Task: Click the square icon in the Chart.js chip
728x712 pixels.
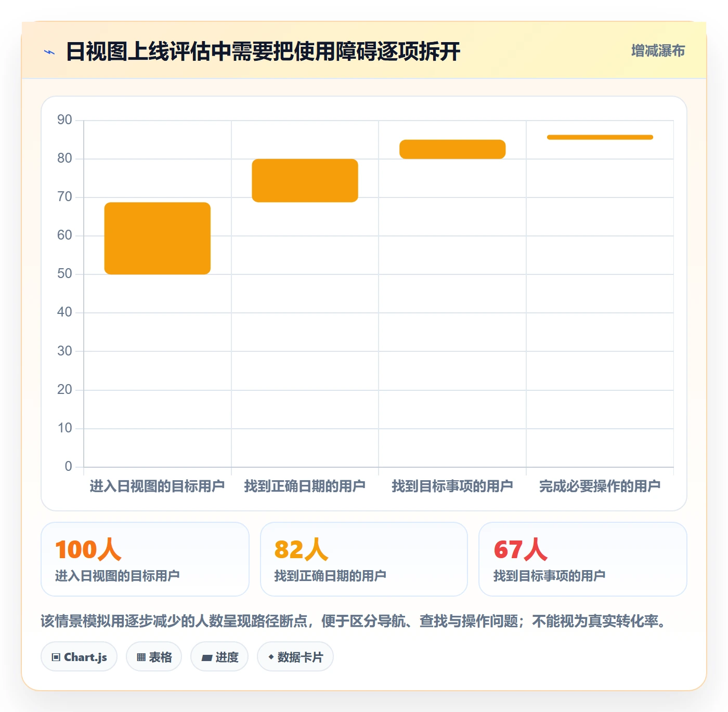Action: click(56, 657)
